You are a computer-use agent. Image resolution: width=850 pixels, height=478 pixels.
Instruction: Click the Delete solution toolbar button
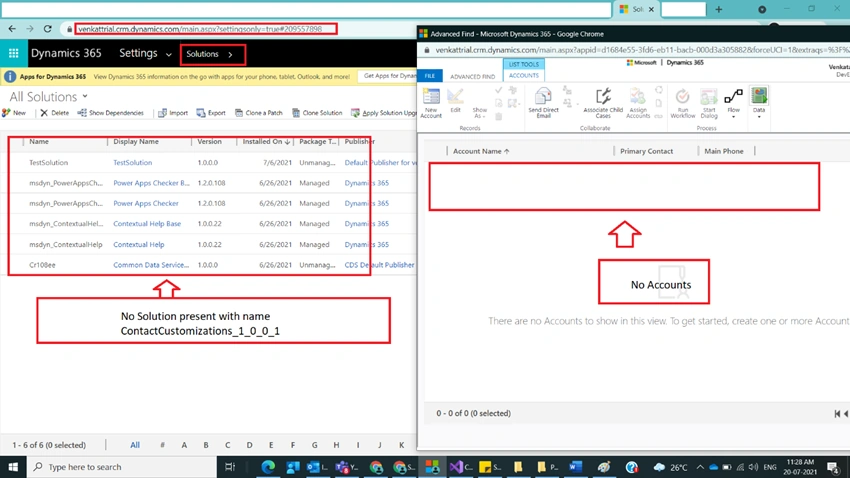tap(54, 113)
